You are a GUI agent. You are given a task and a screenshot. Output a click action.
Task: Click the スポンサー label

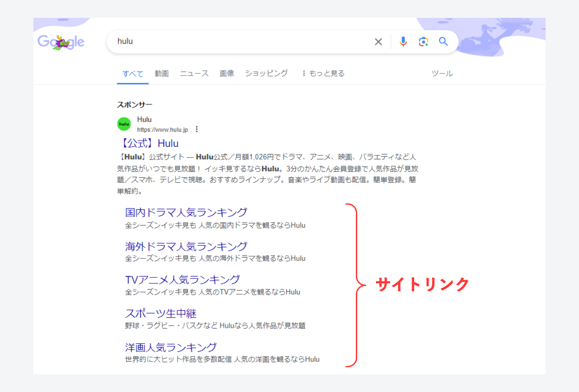click(135, 105)
